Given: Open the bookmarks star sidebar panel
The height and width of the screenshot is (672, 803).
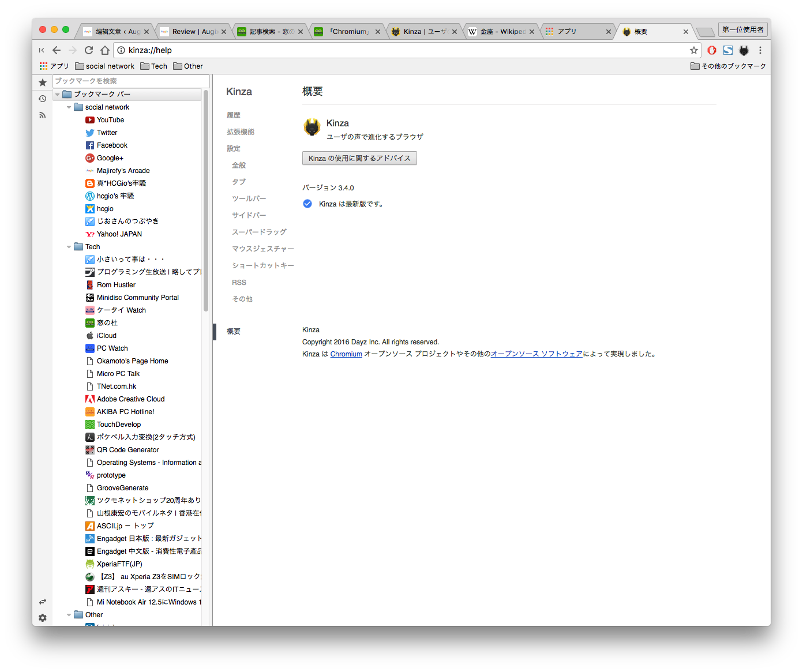Looking at the screenshot, I should tap(42, 82).
